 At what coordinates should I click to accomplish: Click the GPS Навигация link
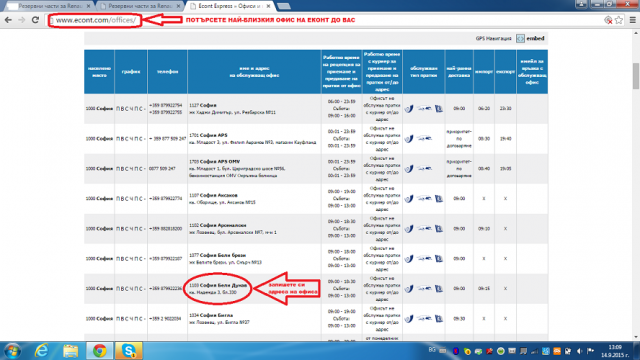(493, 38)
